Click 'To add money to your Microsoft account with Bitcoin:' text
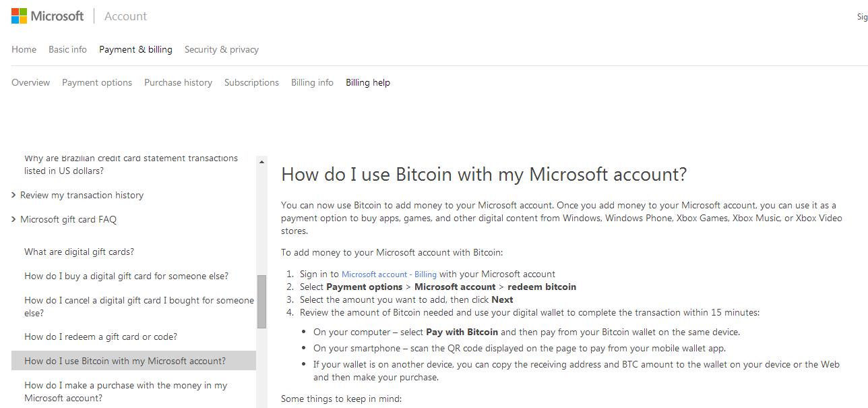 (392, 252)
